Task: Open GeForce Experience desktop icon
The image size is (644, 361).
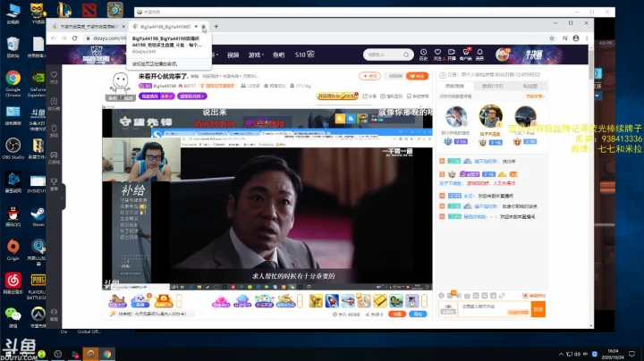Action: pos(38,83)
